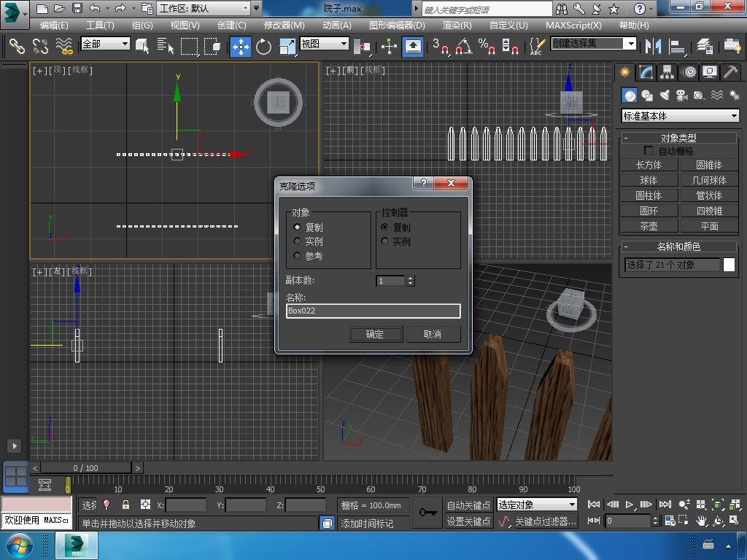Activate Bind to Space Warp tool

(x=64, y=46)
